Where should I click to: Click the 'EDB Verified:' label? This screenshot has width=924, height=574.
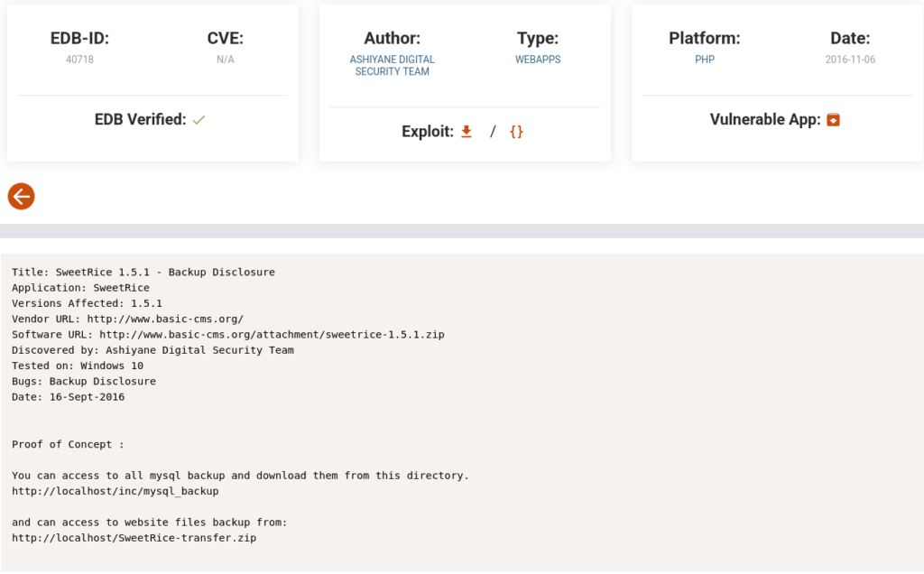pos(140,120)
